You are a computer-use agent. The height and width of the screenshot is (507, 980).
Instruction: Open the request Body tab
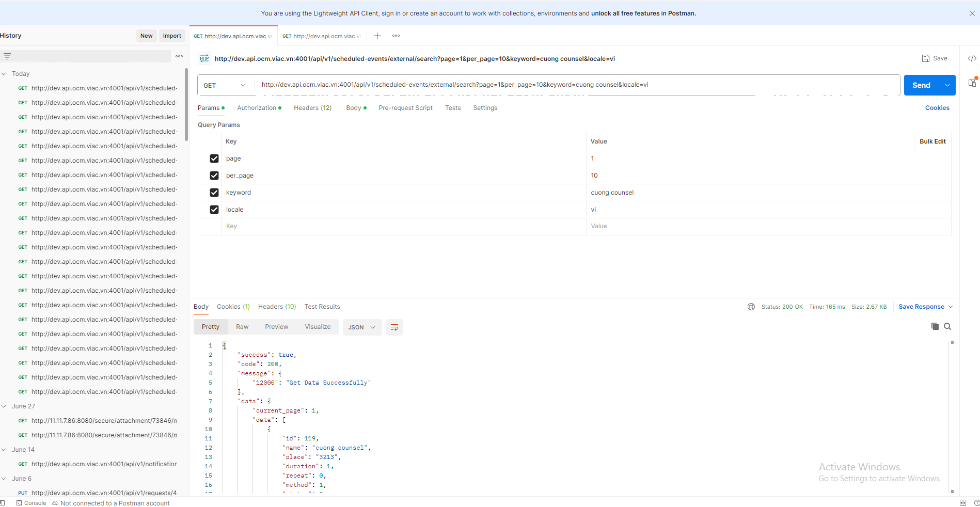pos(356,108)
